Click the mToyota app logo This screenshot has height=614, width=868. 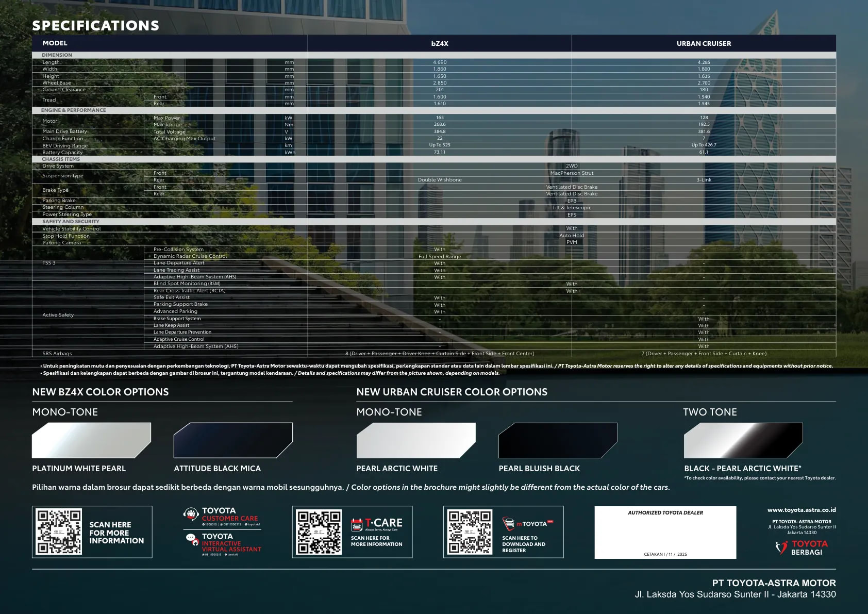(x=527, y=524)
